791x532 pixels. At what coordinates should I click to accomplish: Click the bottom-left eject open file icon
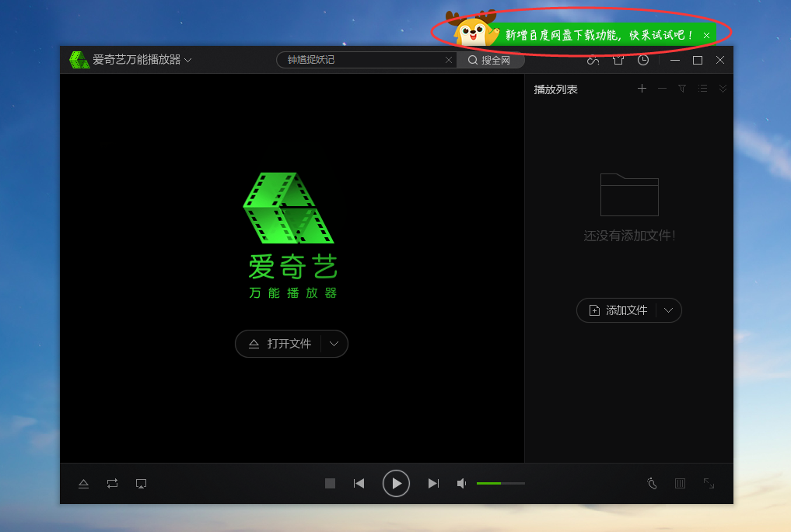click(84, 484)
